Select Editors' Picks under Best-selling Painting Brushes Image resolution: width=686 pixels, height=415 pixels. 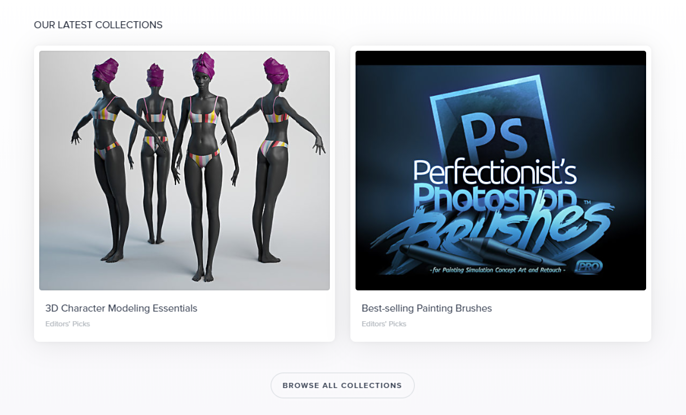click(x=384, y=324)
